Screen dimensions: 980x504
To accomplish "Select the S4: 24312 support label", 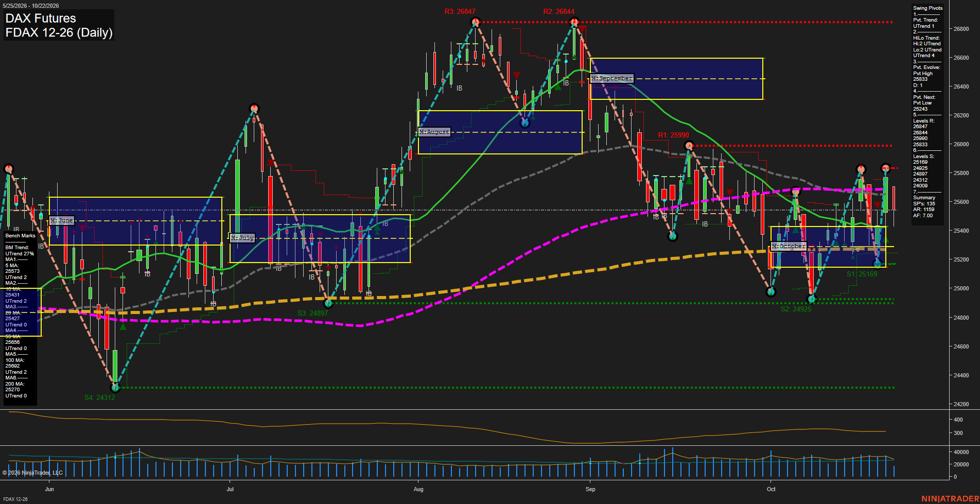I will click(100, 397).
